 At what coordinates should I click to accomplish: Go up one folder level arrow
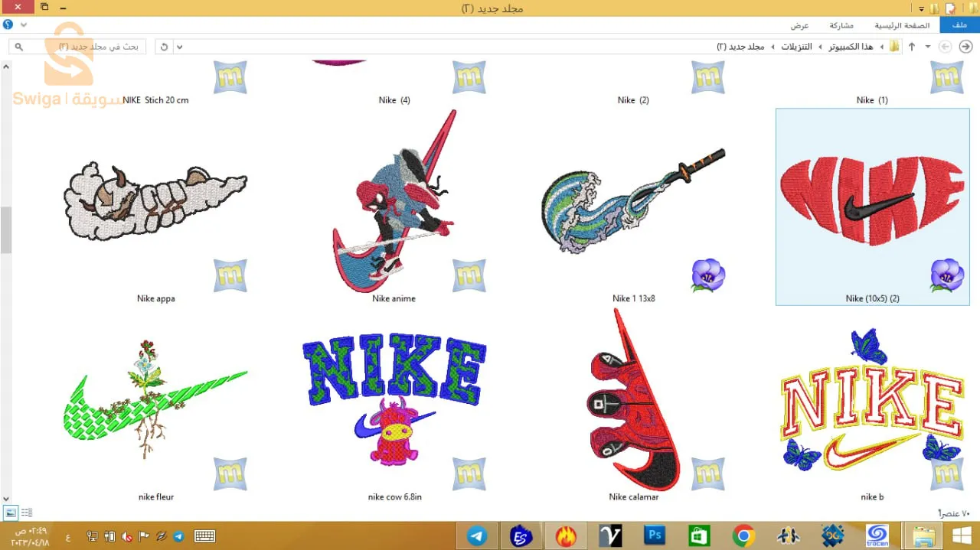pos(911,47)
